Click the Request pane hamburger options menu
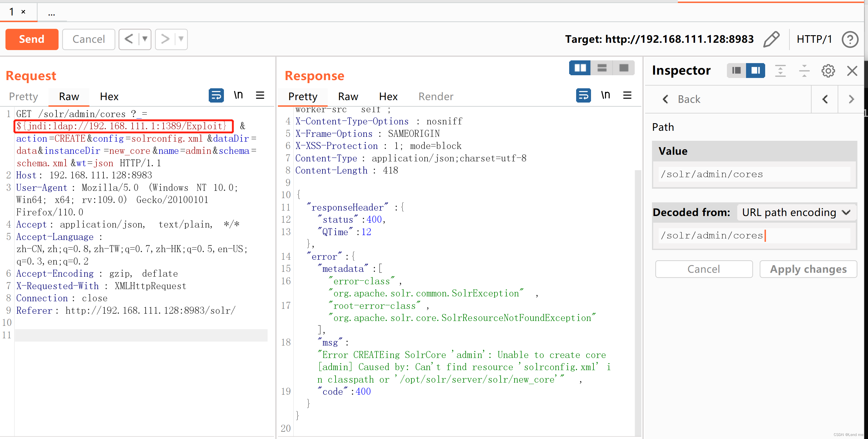 pyautogui.click(x=260, y=96)
